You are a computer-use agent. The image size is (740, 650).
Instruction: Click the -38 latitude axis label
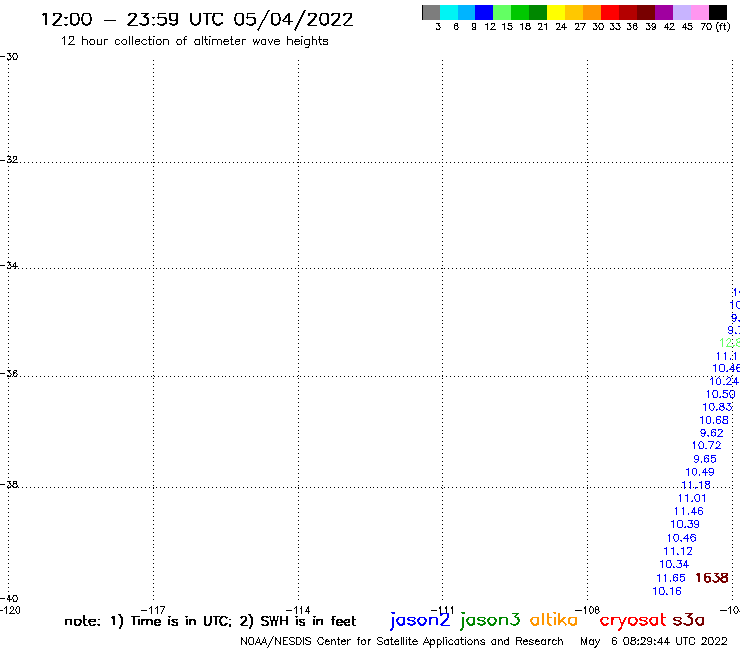coord(9,484)
